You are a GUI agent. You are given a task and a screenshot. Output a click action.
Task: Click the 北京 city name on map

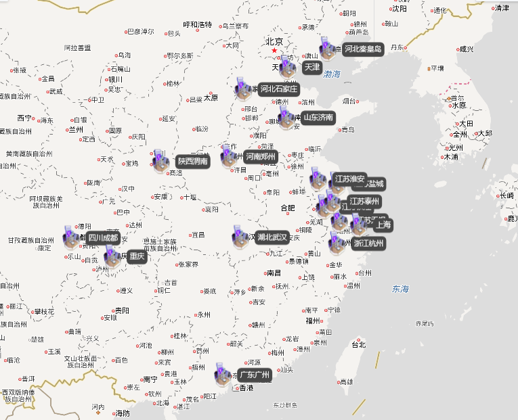click(274, 41)
